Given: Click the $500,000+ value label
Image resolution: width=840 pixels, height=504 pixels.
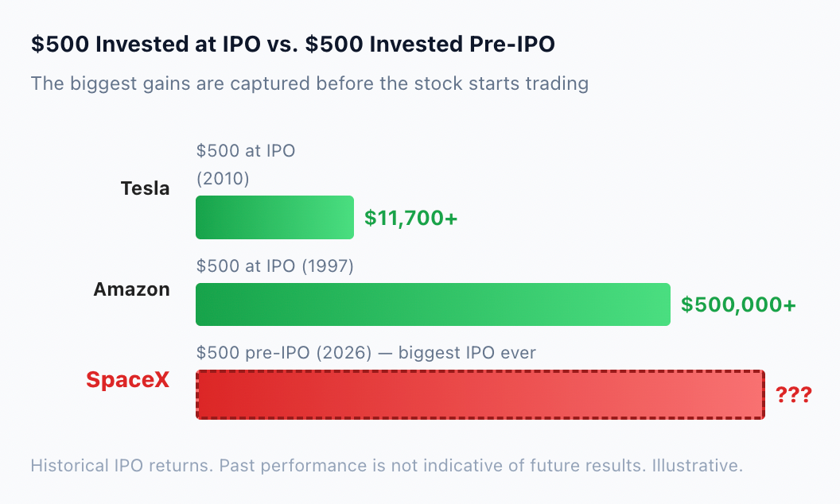Looking at the screenshot, I should pos(738,304).
